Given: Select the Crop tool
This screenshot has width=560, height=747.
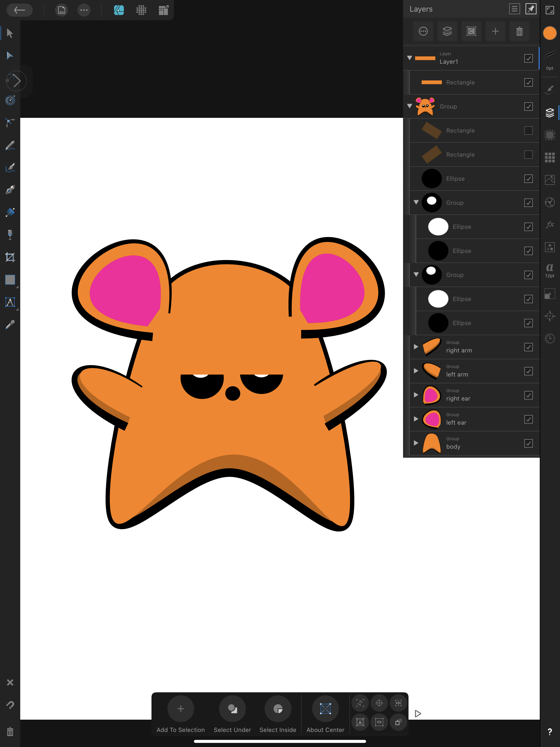Looking at the screenshot, I should (x=10, y=257).
